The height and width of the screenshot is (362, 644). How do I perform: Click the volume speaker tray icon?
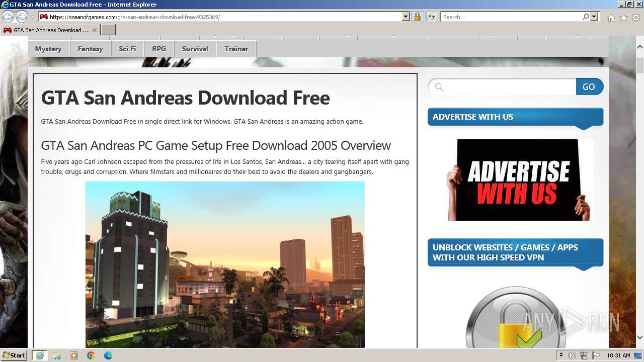tap(572, 355)
